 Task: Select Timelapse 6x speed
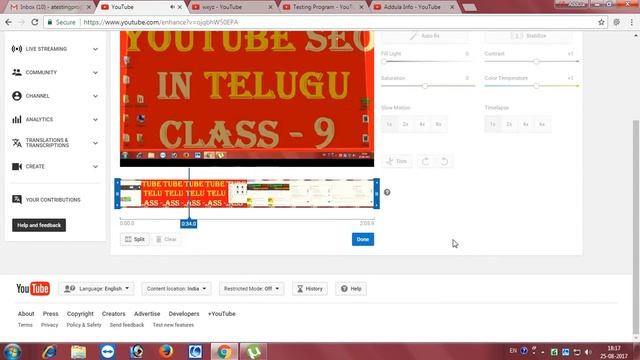tap(542, 124)
